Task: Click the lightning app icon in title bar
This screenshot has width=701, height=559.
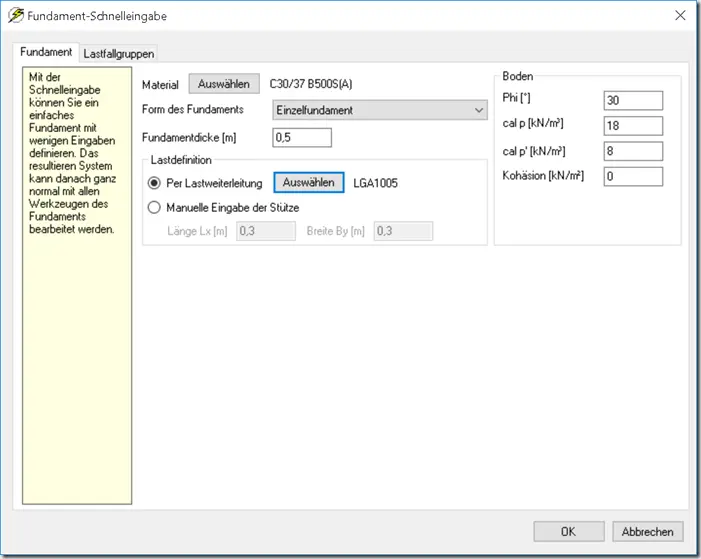Action: [x=15, y=15]
